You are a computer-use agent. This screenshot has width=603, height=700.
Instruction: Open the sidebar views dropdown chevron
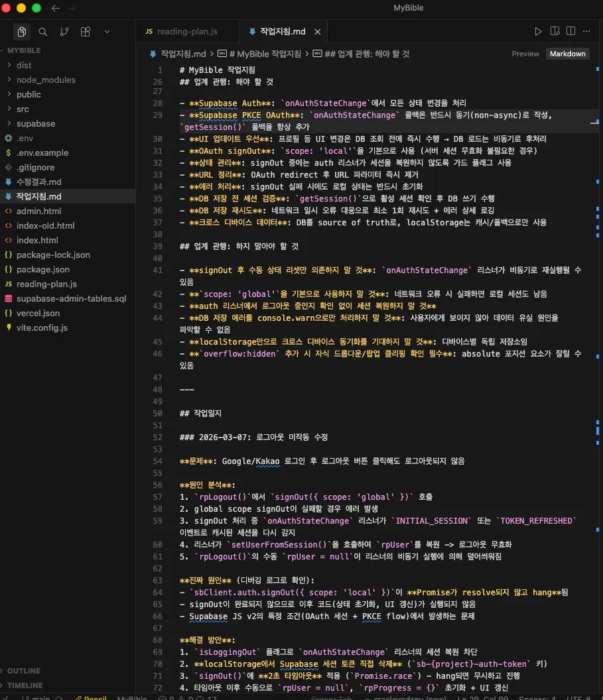[x=107, y=32]
